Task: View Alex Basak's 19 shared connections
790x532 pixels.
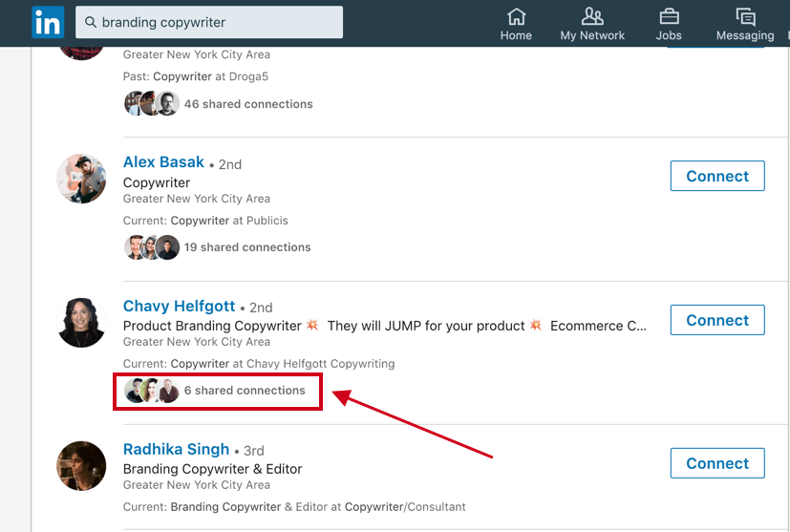Action: pos(246,247)
